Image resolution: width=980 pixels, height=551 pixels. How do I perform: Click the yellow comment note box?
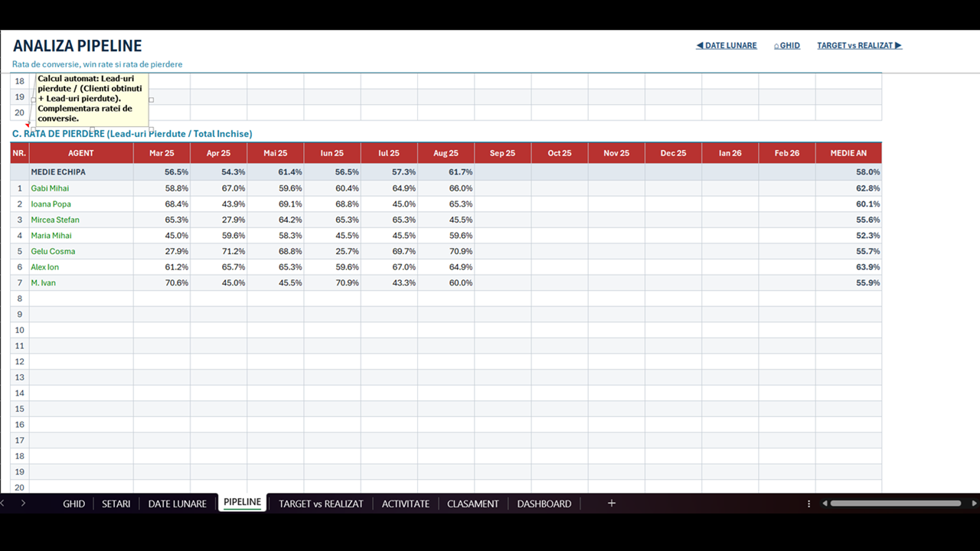pos(92,99)
